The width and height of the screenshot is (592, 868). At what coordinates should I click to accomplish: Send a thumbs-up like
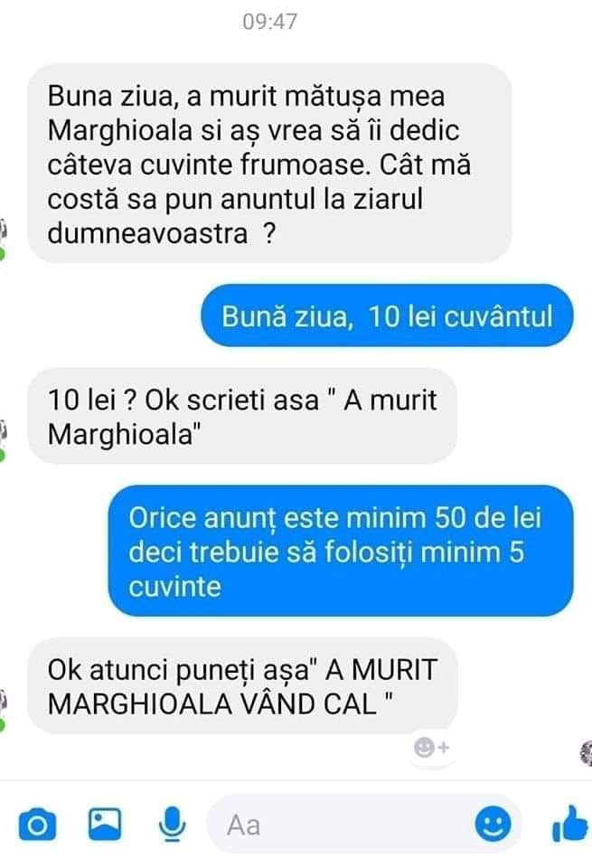[x=570, y=824]
